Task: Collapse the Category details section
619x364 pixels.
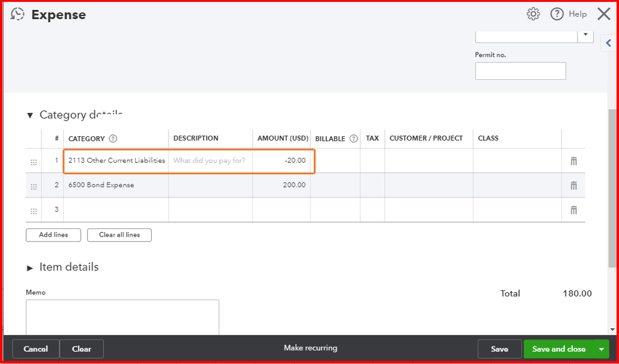Action: pos(30,115)
